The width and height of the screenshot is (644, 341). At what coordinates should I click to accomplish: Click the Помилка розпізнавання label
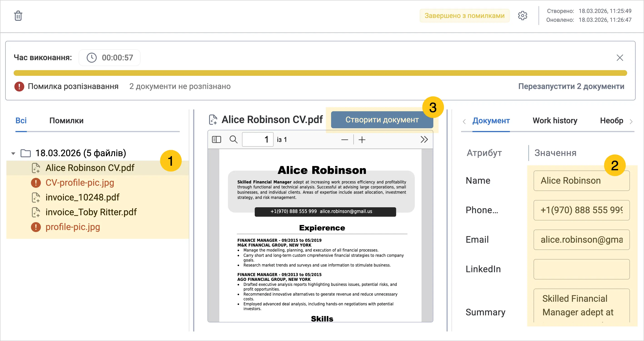pos(73,86)
